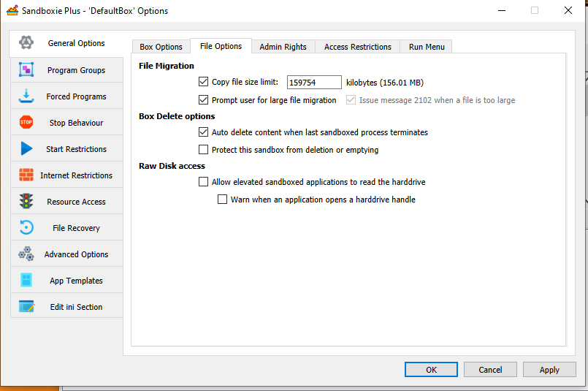Open the Internet Restrictions section

66,175
